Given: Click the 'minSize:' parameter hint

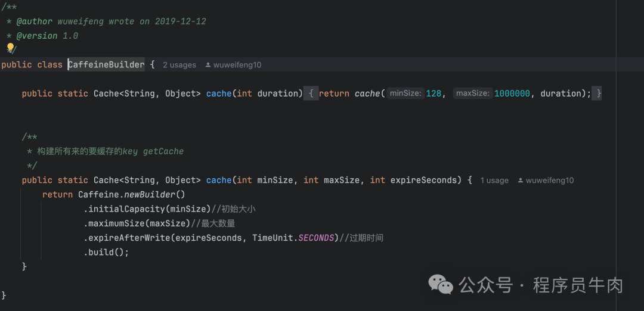Looking at the screenshot, I should click(405, 94).
